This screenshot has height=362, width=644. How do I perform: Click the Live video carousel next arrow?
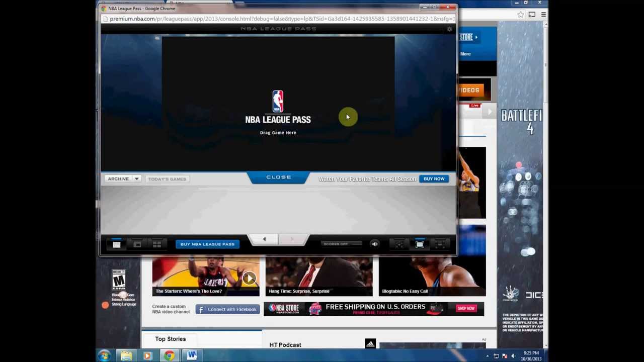(489, 112)
